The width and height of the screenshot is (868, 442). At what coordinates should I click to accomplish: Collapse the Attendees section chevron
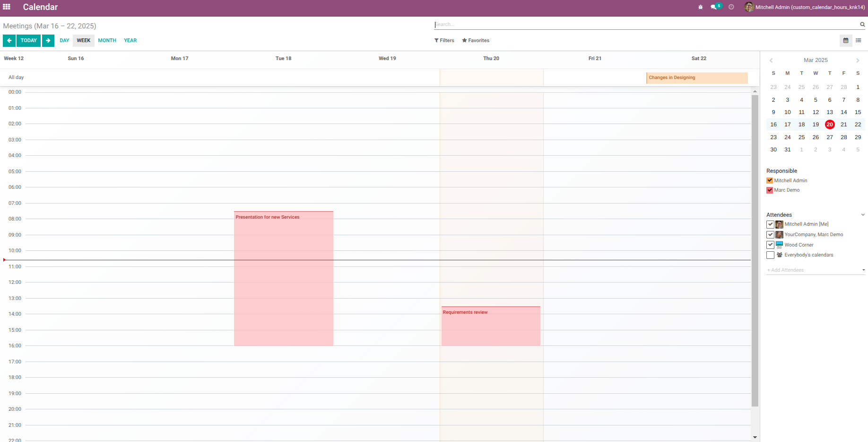(x=863, y=215)
